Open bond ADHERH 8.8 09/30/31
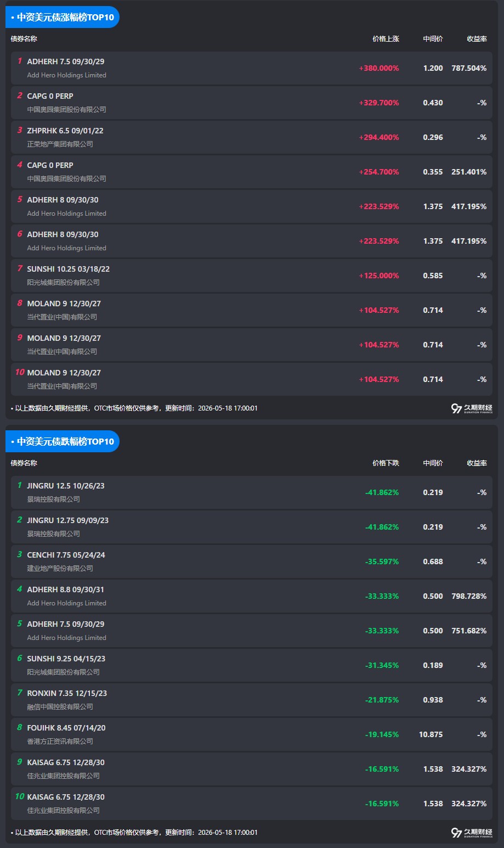Image resolution: width=504 pixels, height=848 pixels. 65,589
